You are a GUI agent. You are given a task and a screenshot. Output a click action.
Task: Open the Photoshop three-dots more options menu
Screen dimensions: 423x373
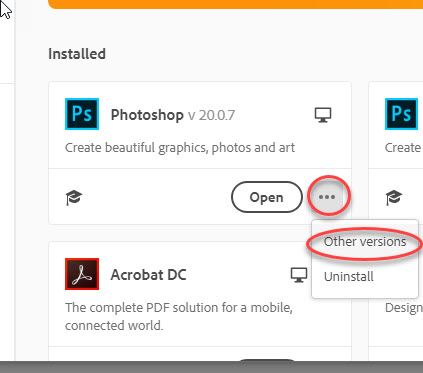pyautogui.click(x=327, y=197)
